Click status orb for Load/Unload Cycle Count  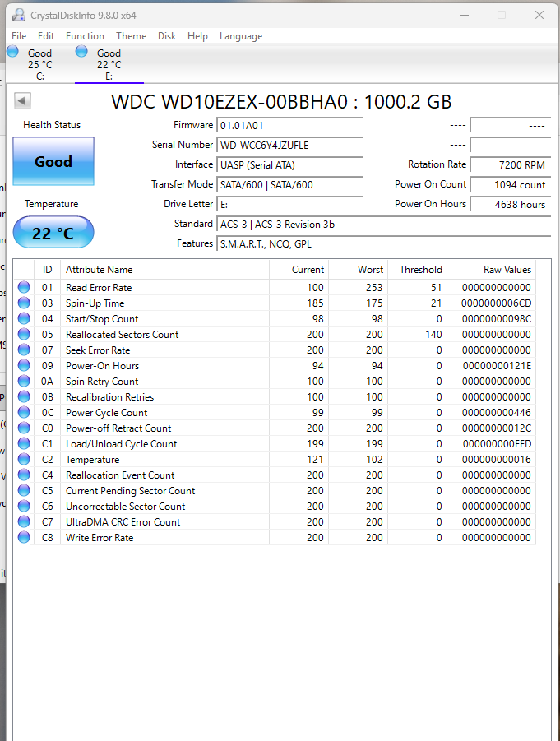pyautogui.click(x=24, y=443)
